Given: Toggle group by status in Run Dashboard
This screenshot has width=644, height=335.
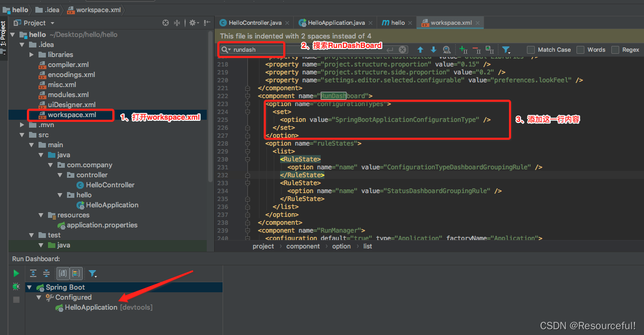Looking at the screenshot, I should click(75, 273).
